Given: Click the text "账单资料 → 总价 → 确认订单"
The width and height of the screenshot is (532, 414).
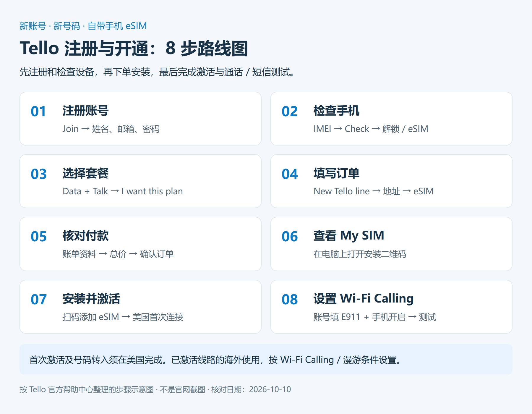Looking at the screenshot, I should [x=118, y=254].
